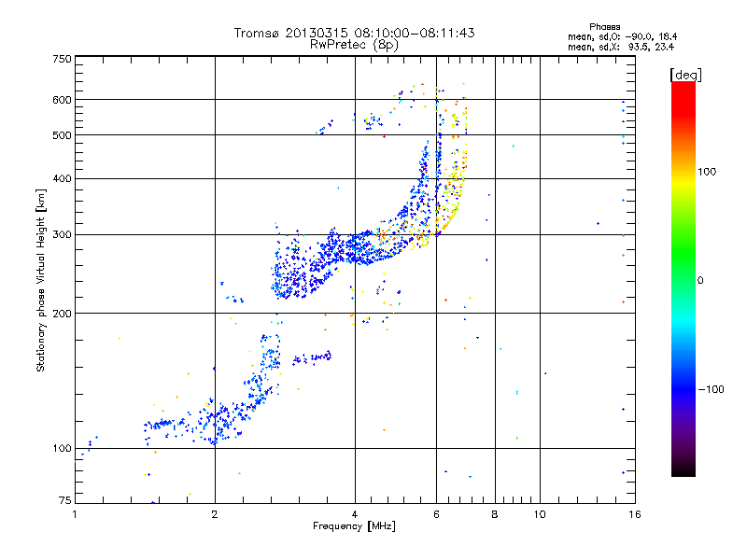Click the y-axis tick label '75'

(65, 500)
